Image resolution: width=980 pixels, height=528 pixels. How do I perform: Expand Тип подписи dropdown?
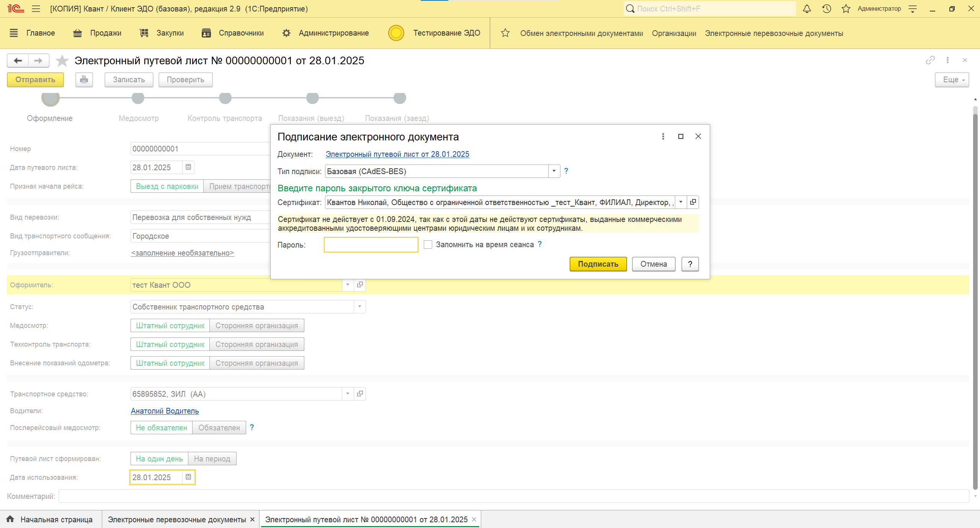(x=554, y=171)
